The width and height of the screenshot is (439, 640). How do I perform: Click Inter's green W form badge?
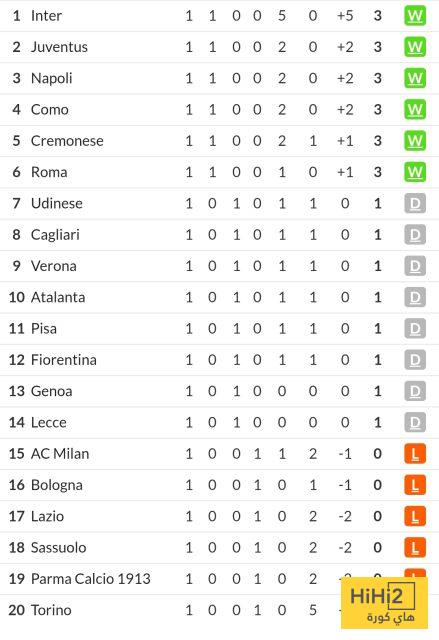[415, 16]
